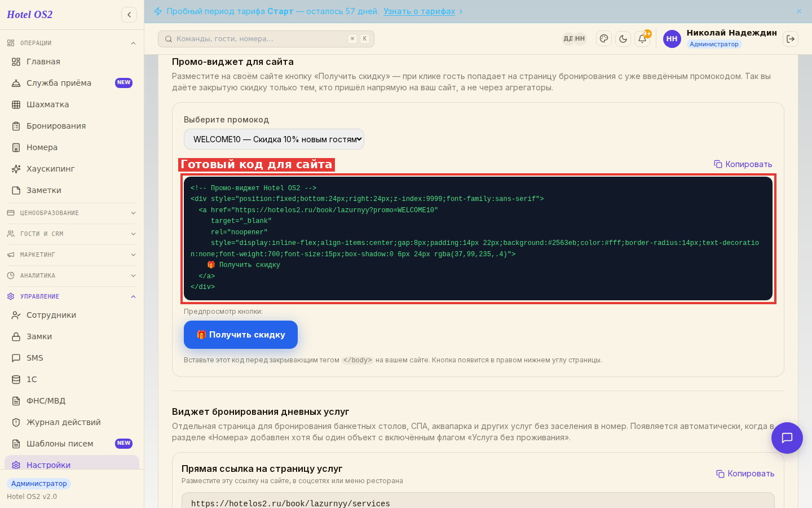Open Главная in sidebar
This screenshot has width=812, height=508.
pyautogui.click(x=71, y=62)
